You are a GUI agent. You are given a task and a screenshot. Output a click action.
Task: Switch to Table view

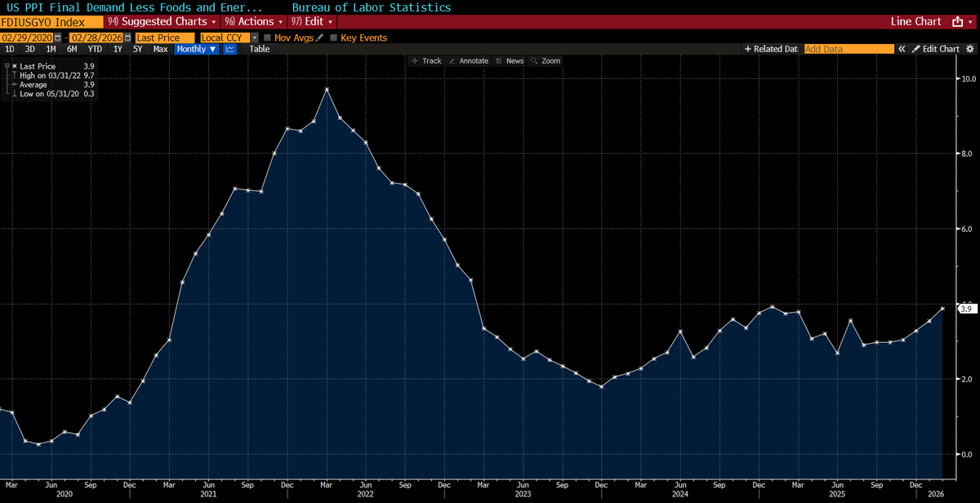pos(259,49)
